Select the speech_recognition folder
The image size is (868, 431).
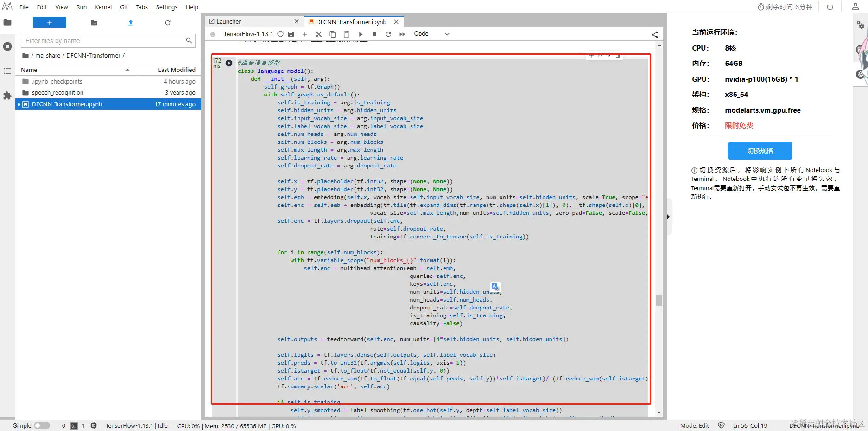(108, 93)
